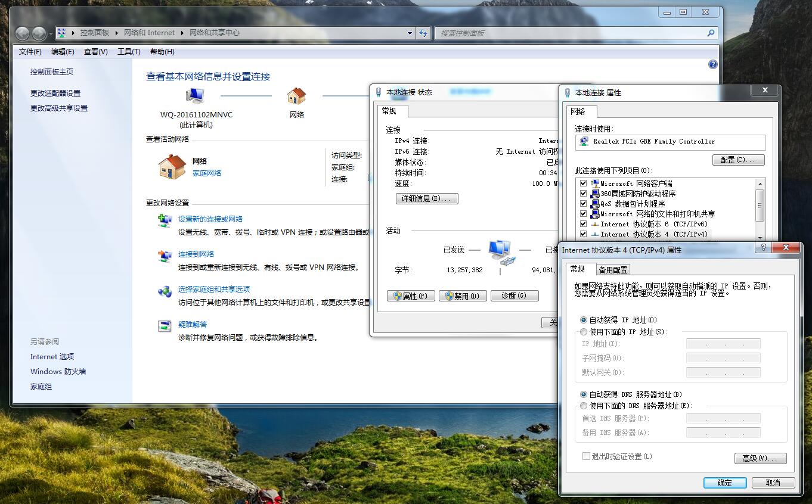Click the blue help question mark icon

tap(712, 64)
